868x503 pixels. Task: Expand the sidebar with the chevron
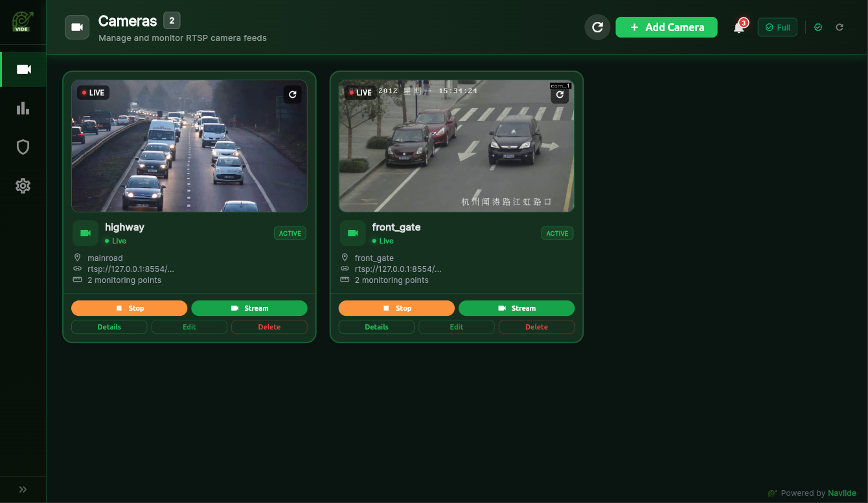pyautogui.click(x=23, y=489)
